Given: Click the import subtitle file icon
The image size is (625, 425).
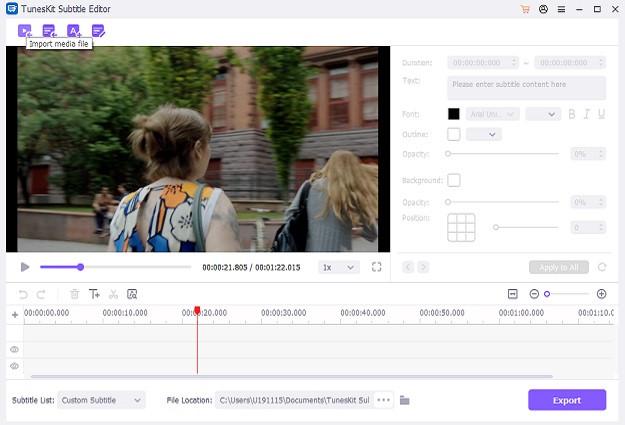Looking at the screenshot, I should [49, 31].
